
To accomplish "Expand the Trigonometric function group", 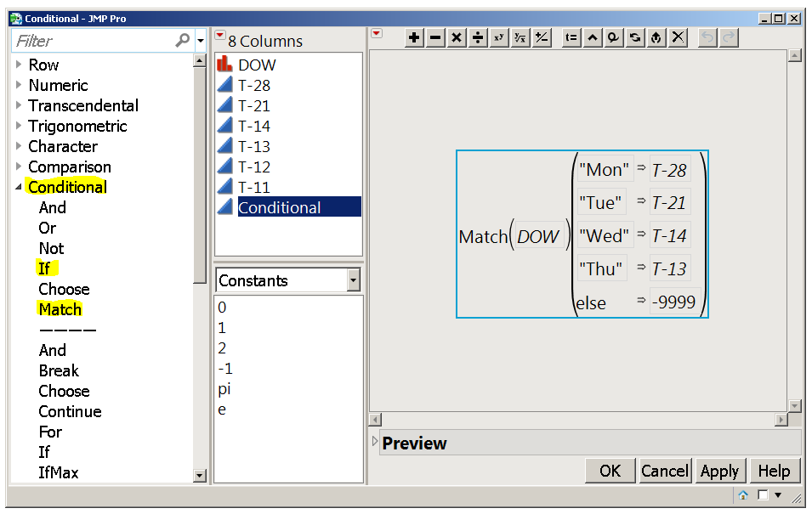I will point(17,126).
